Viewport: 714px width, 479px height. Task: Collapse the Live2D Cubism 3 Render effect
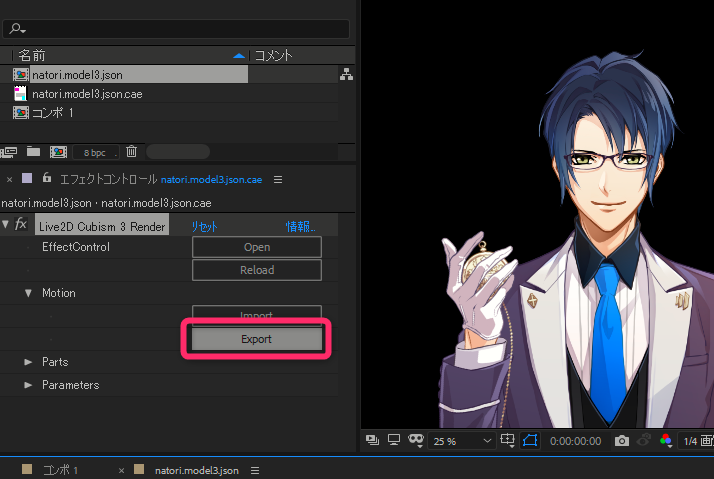5,224
